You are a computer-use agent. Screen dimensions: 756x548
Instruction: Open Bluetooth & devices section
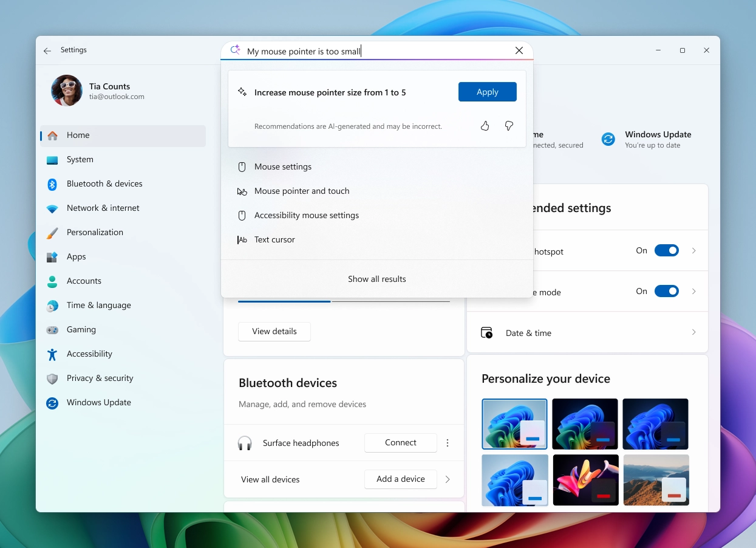123,184
